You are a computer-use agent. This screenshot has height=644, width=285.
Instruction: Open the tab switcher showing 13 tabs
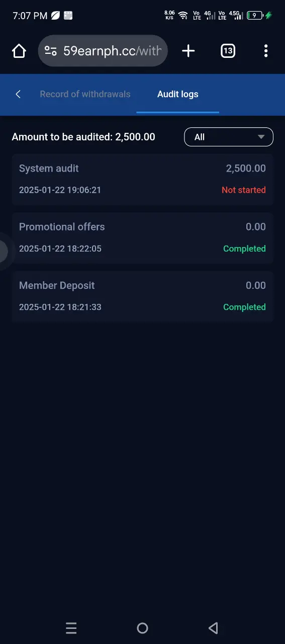[228, 51]
